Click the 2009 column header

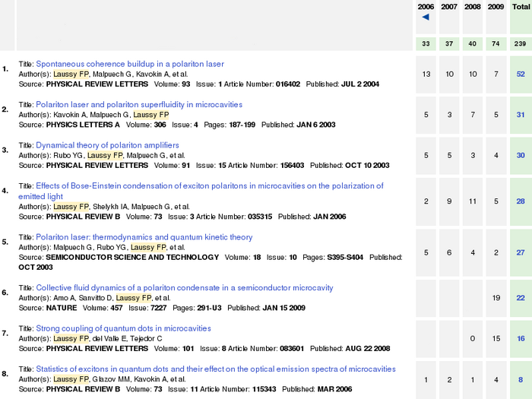496,6
